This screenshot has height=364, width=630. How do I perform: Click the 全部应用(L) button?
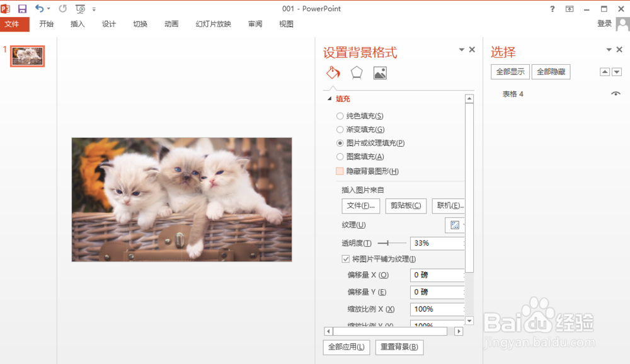346,347
